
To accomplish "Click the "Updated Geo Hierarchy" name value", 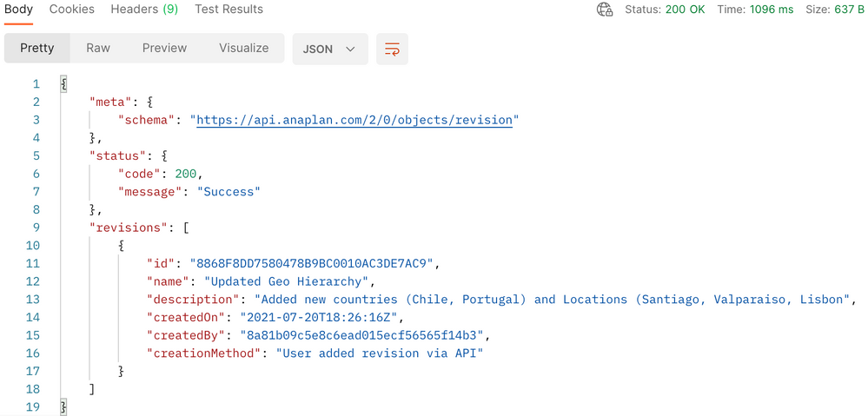I will (286, 281).
